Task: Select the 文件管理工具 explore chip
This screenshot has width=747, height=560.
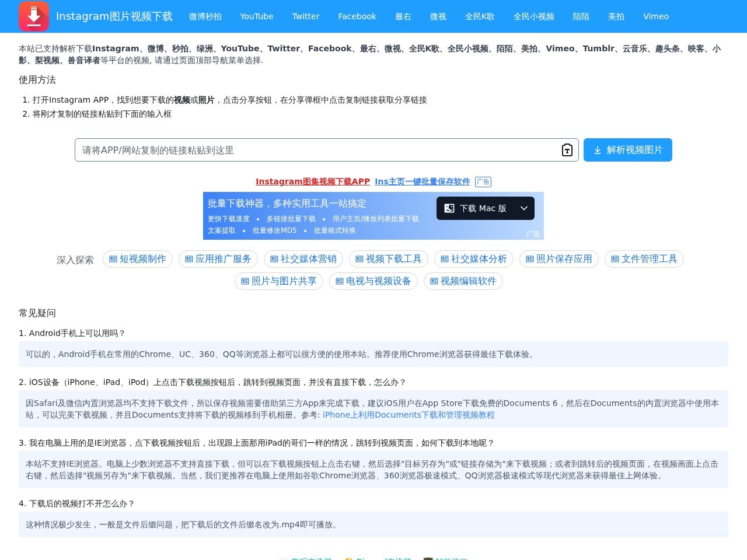Action: point(644,259)
